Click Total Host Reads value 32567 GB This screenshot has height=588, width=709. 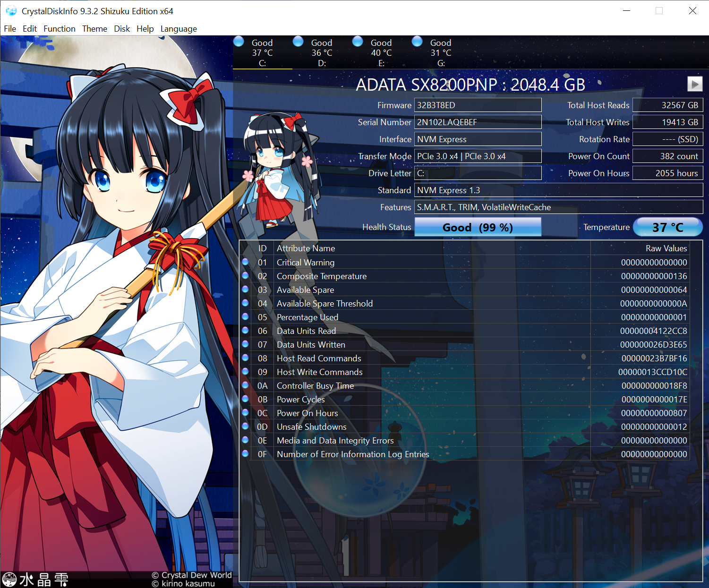(x=667, y=105)
